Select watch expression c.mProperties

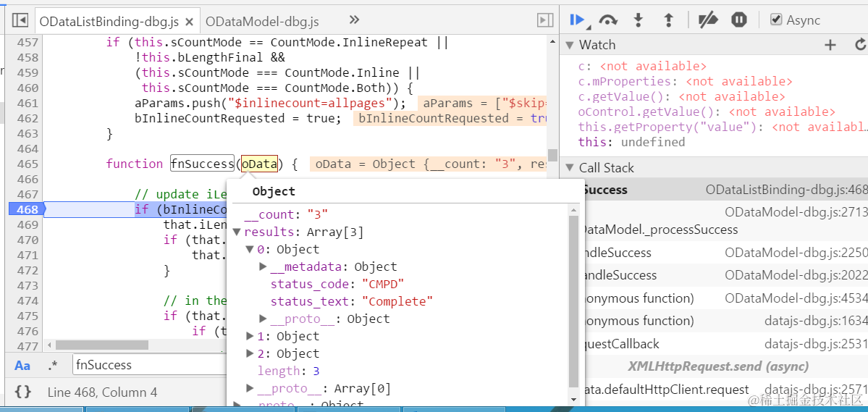(x=686, y=81)
